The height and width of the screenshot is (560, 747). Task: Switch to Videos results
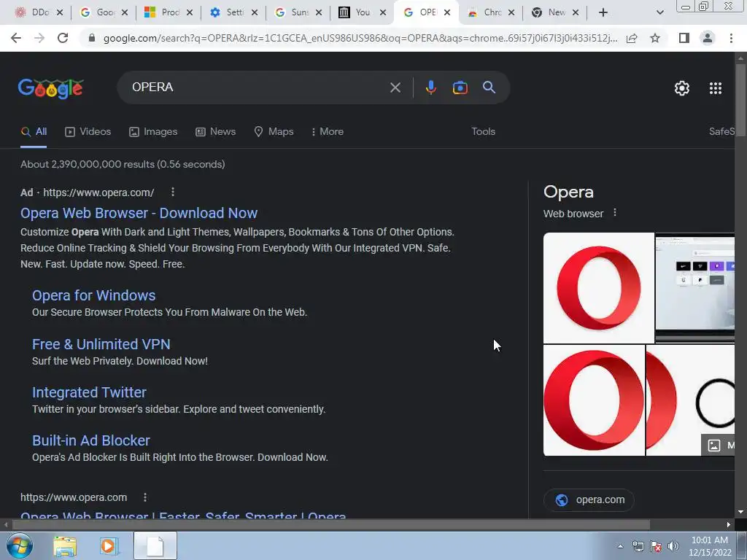[88, 131]
